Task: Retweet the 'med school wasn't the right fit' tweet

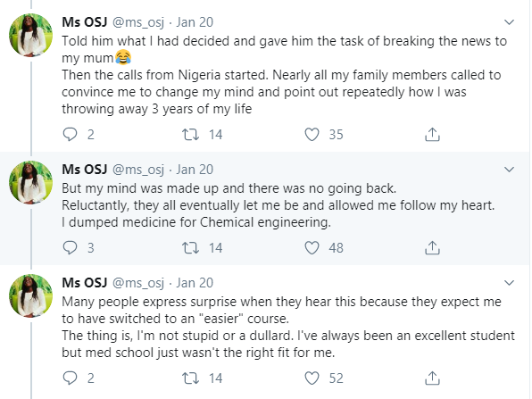Action: click(190, 378)
